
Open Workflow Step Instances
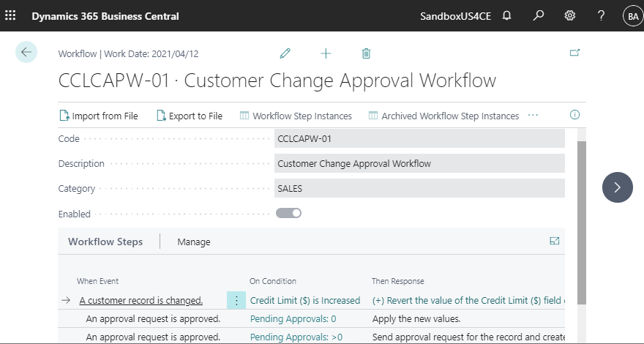click(296, 116)
